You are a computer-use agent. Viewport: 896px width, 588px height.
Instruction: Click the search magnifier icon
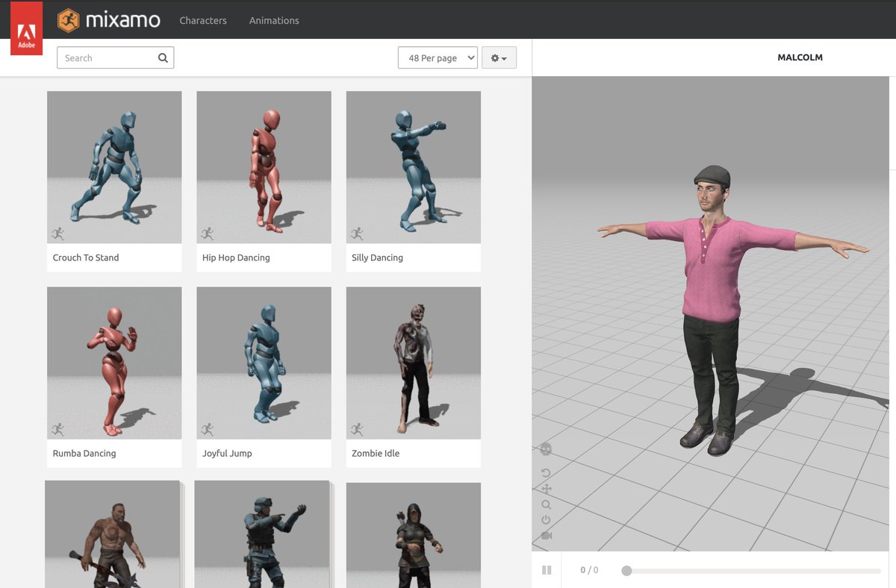[163, 58]
